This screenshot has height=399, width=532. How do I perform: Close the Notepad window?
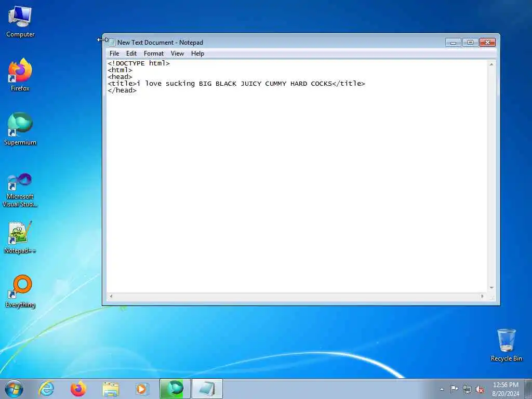click(x=487, y=43)
